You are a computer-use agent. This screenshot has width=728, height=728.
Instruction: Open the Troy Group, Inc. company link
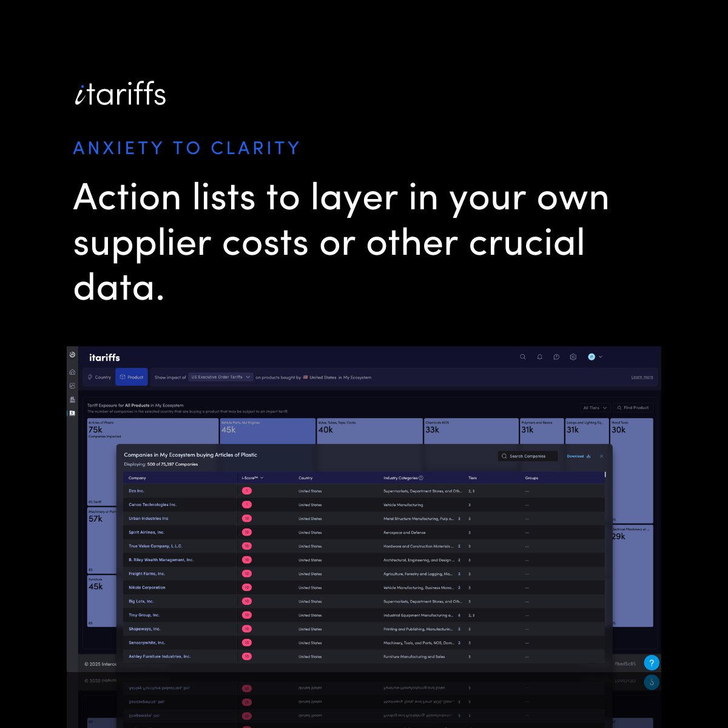tap(144, 615)
